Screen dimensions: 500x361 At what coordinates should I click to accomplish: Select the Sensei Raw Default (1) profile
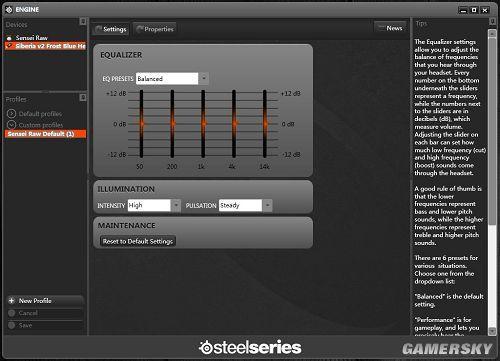pyautogui.click(x=45, y=134)
